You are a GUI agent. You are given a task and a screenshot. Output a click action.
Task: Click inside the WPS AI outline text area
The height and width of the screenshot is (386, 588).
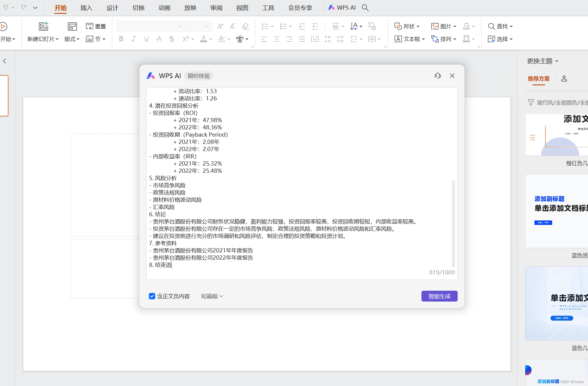302,183
